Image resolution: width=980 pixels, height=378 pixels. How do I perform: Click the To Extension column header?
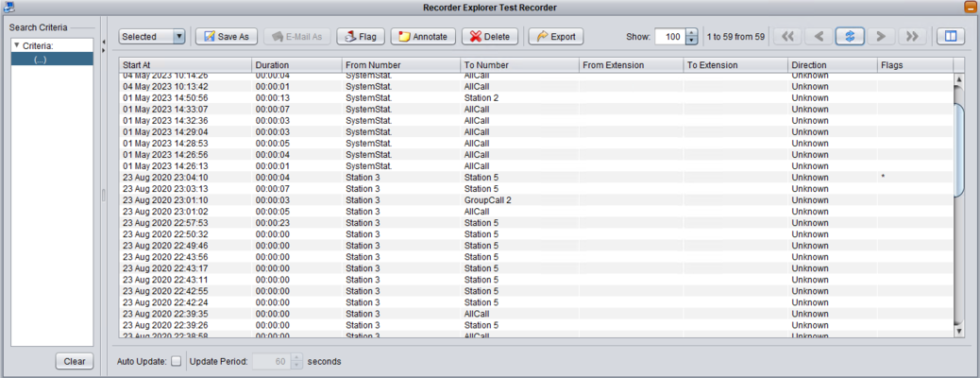pyautogui.click(x=735, y=65)
